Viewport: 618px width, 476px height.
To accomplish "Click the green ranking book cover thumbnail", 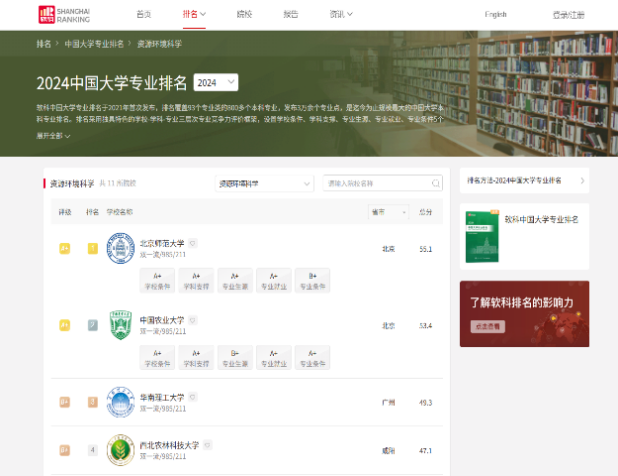I will (x=482, y=235).
